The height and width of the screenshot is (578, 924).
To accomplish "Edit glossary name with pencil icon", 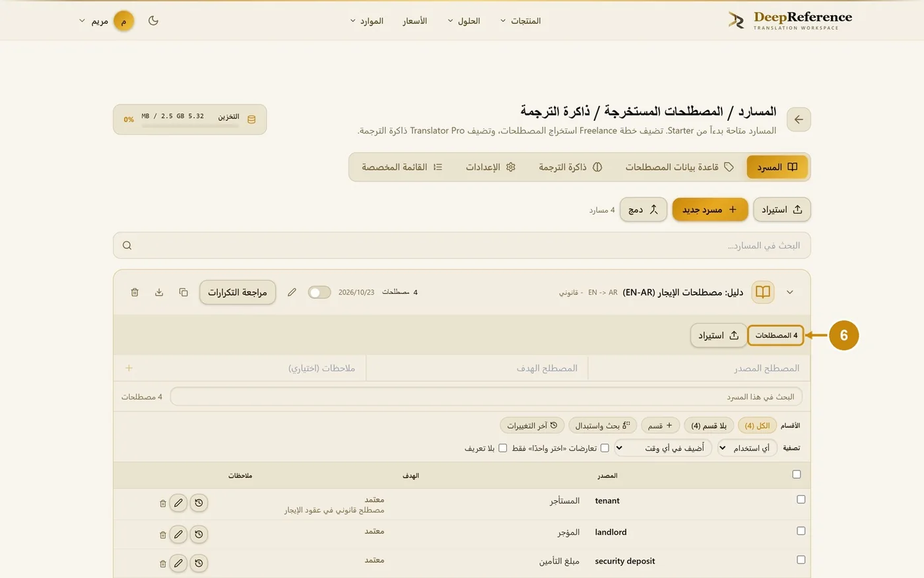I will click(292, 292).
